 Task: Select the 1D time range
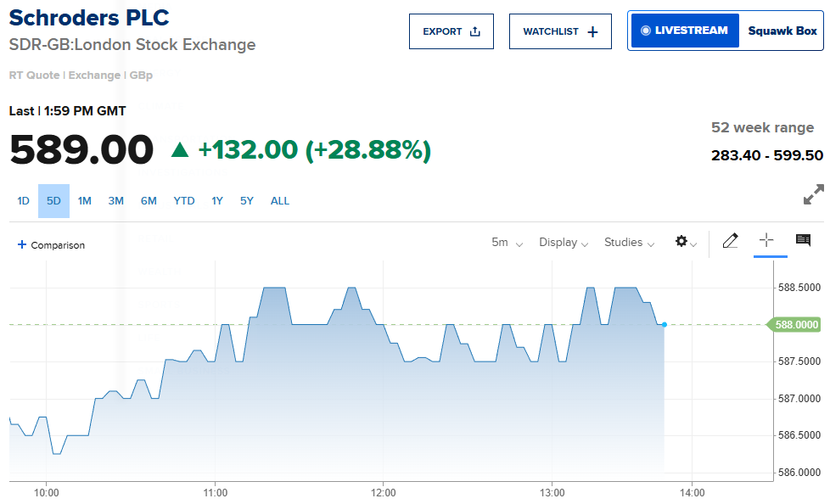tap(24, 201)
